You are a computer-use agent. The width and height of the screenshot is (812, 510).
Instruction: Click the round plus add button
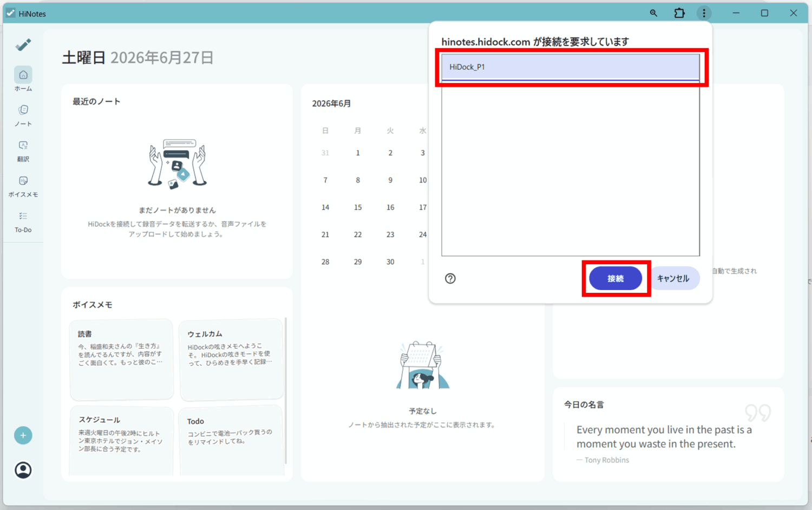click(x=23, y=435)
